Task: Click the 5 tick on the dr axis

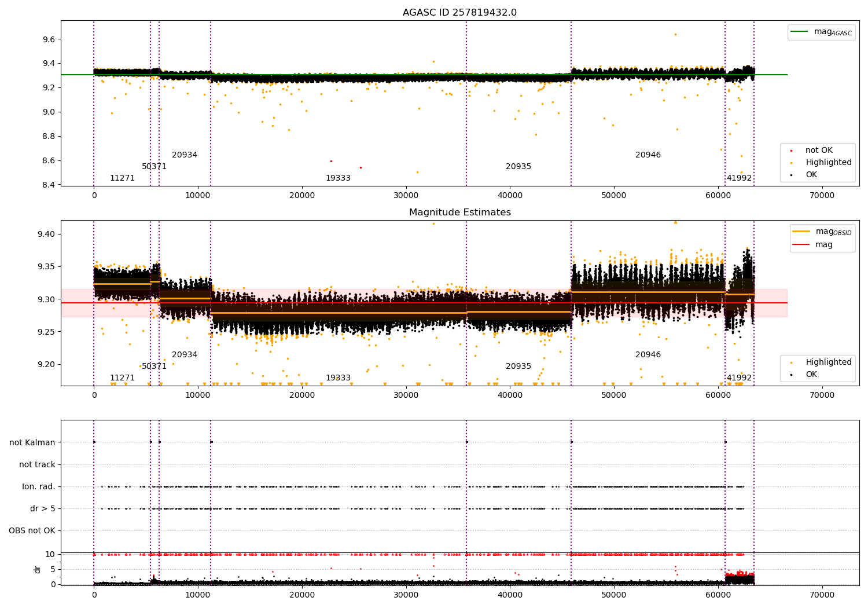Action: coord(53,570)
